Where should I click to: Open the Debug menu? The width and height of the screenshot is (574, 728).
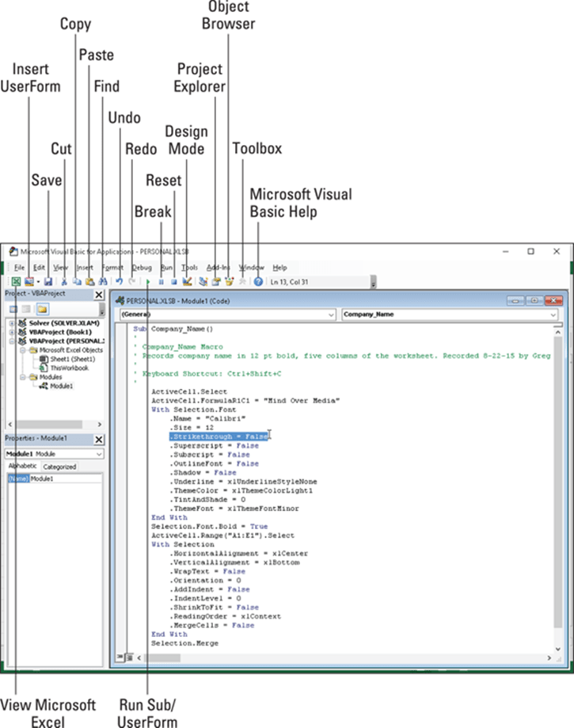pyautogui.click(x=142, y=268)
